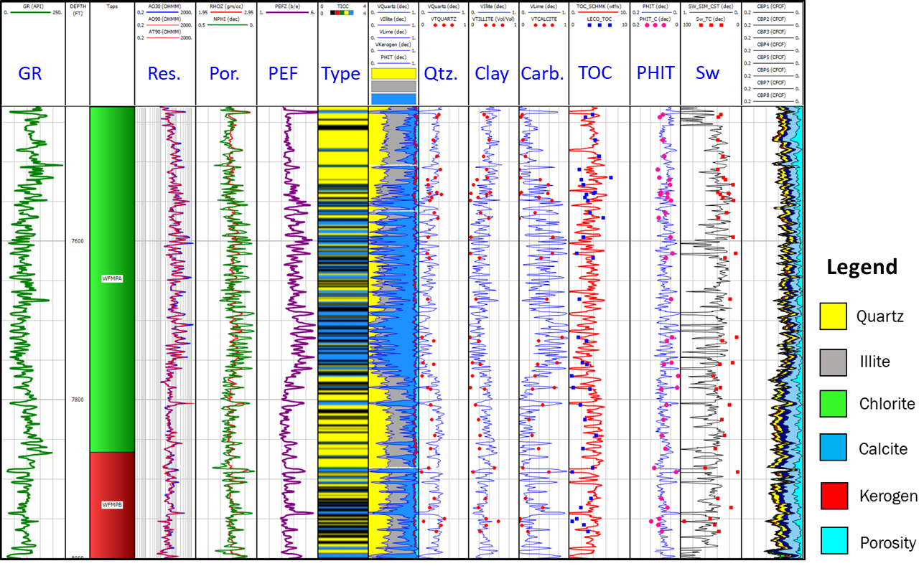Click the Chlorite legend label

pyautogui.click(x=887, y=404)
